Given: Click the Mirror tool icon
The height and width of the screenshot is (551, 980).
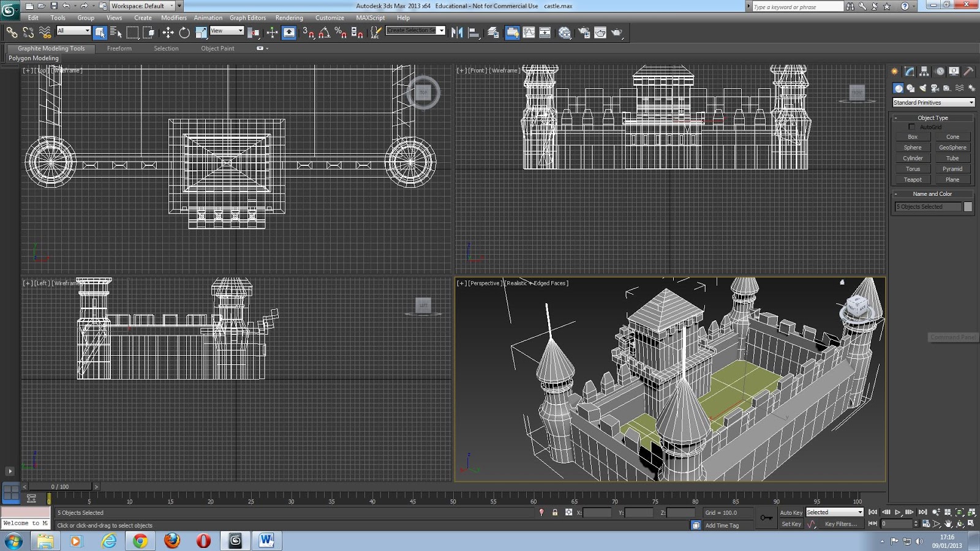Looking at the screenshot, I should click(457, 32).
